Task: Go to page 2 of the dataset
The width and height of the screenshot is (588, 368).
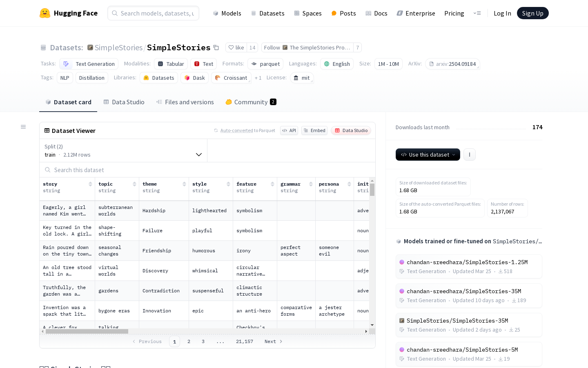Action: click(189, 341)
